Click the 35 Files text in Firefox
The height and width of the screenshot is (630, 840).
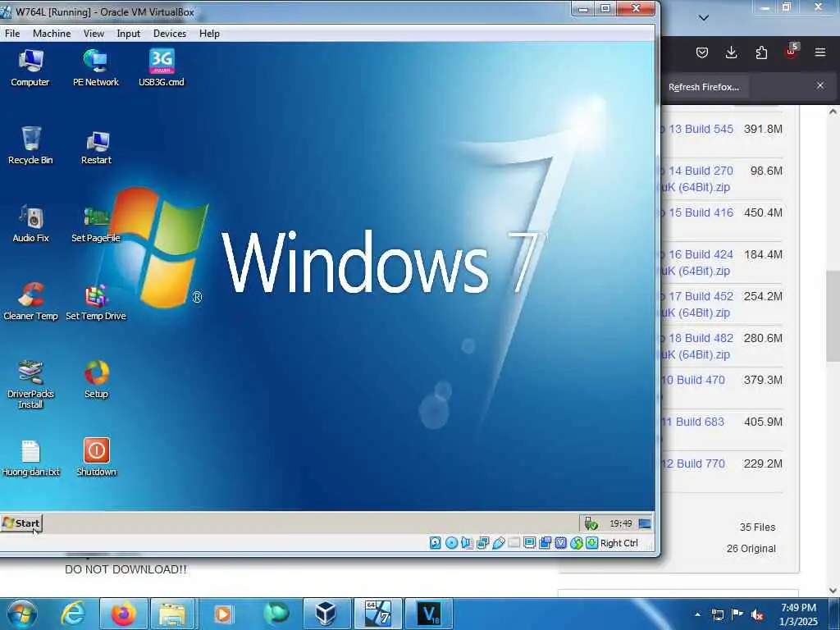(x=757, y=527)
